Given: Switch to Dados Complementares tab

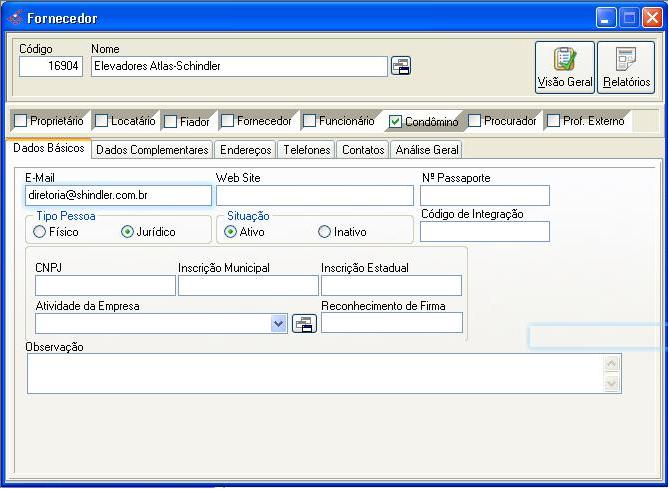Looking at the screenshot, I should click(153, 150).
